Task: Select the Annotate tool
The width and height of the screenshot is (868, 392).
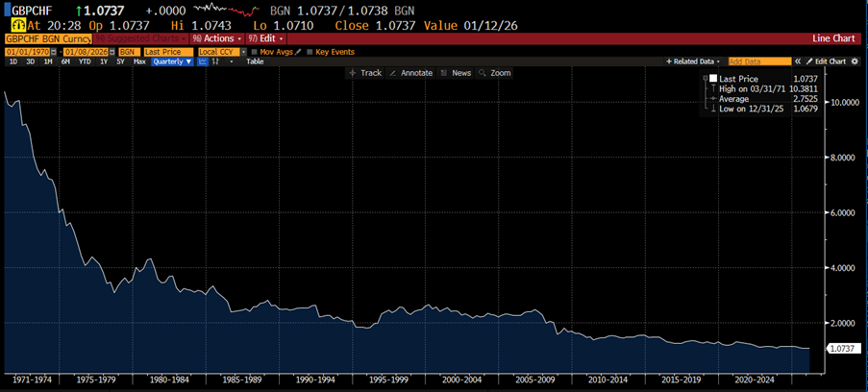Action: 410,73
